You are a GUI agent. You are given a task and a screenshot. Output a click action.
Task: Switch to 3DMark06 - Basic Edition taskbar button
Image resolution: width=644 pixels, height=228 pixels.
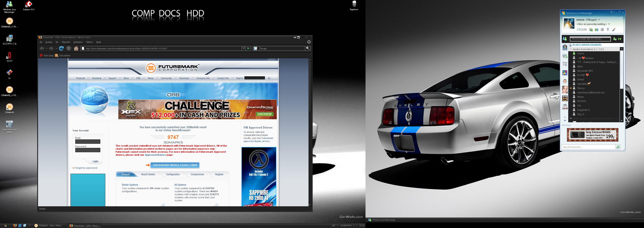pos(50,226)
